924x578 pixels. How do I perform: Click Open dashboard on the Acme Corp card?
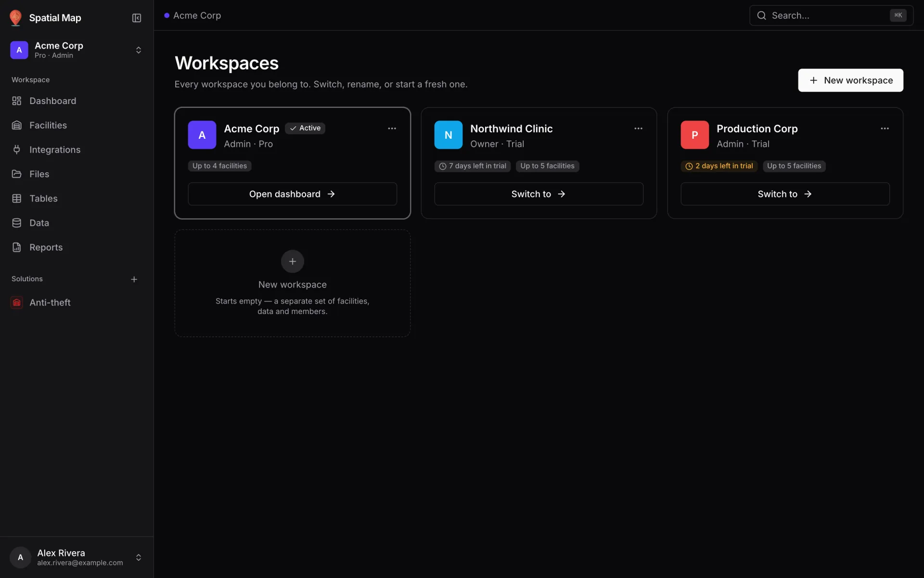[292, 194]
